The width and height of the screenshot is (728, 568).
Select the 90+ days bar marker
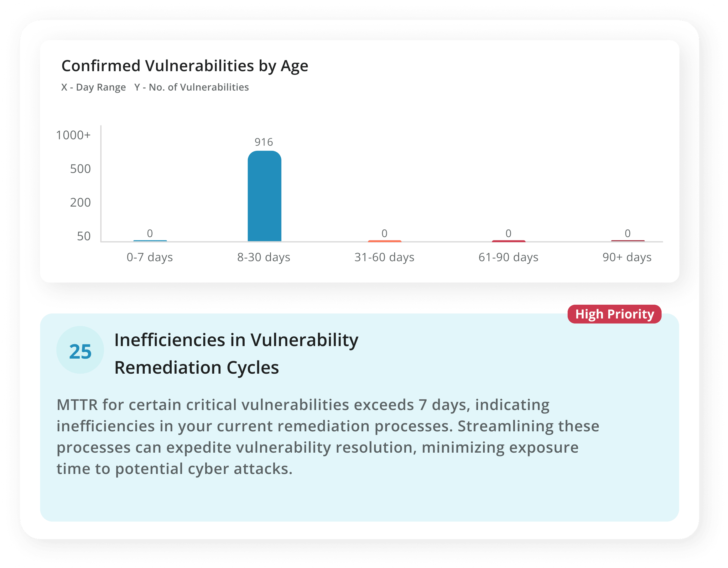pos(628,240)
